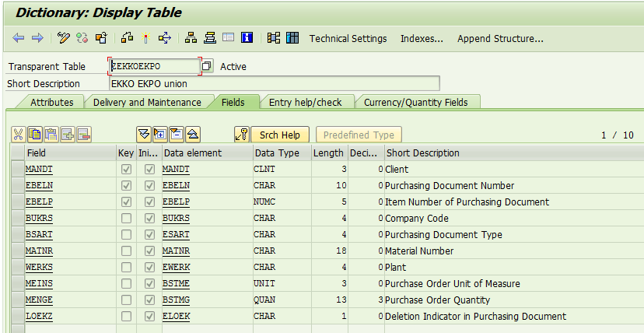
Task: Toggle the fullscreen layout icon
Action: pos(229,38)
